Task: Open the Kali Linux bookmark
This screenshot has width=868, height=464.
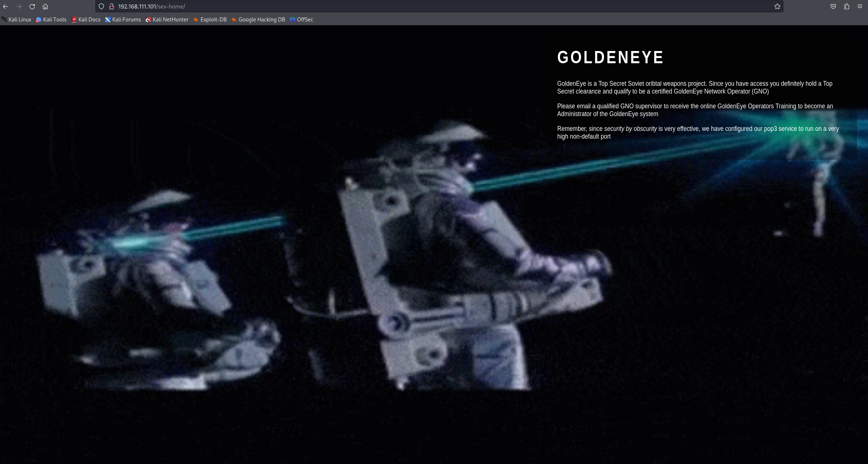Action: point(17,20)
